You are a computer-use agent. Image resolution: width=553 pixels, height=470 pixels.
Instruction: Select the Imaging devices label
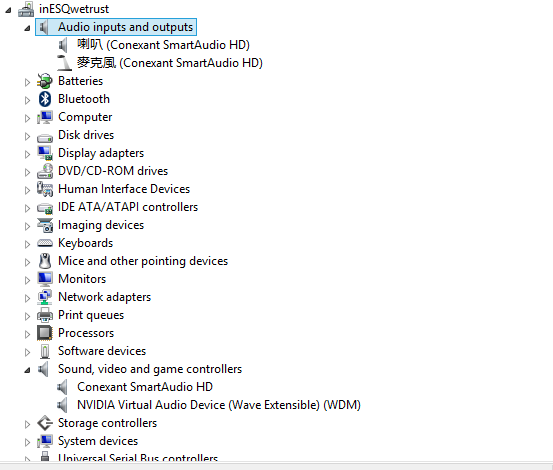pos(101,225)
